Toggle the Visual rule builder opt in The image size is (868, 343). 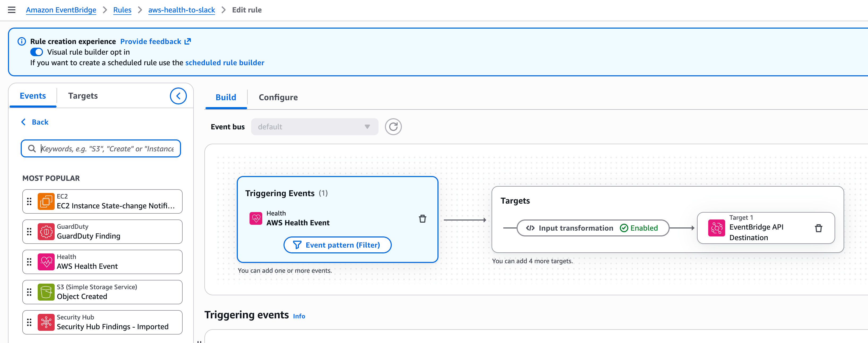click(x=36, y=52)
